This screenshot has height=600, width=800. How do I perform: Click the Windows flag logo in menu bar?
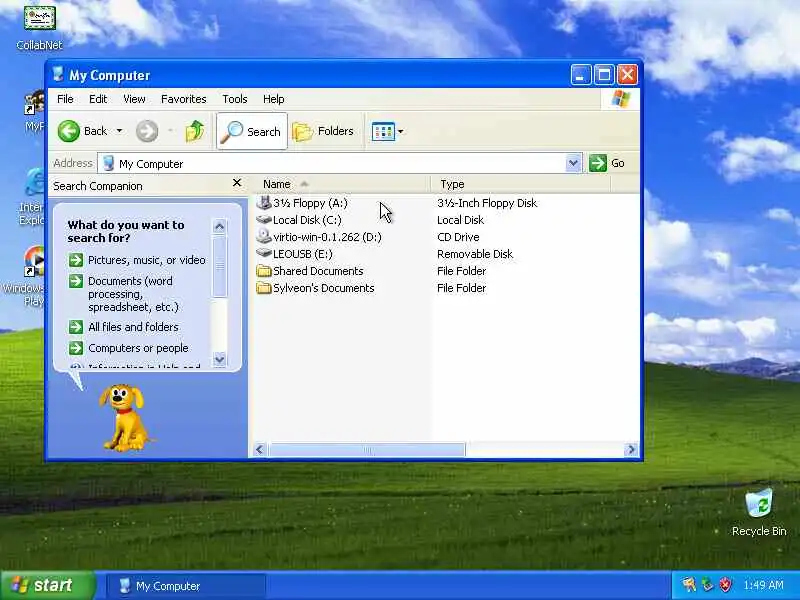620,98
